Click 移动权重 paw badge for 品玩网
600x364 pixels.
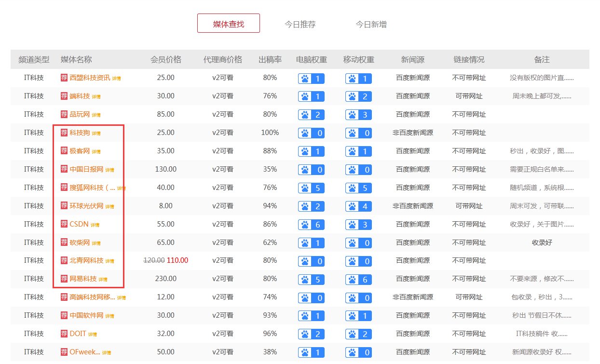pyautogui.click(x=358, y=115)
